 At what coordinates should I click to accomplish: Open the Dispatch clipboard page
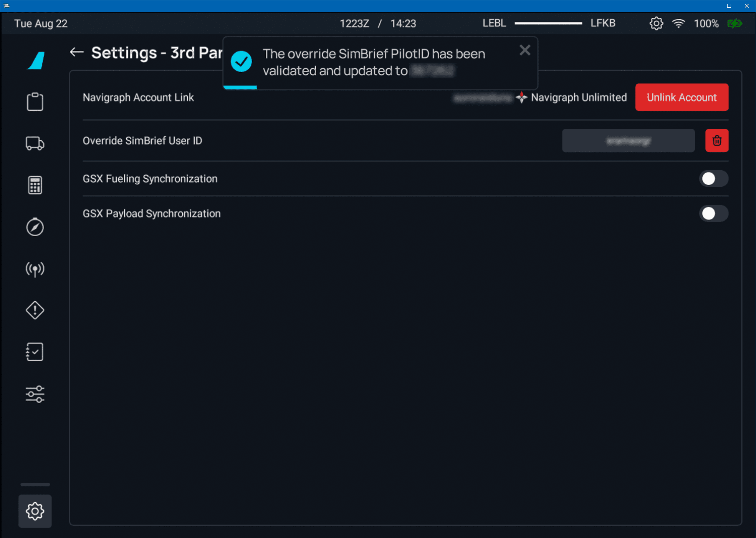click(x=35, y=102)
